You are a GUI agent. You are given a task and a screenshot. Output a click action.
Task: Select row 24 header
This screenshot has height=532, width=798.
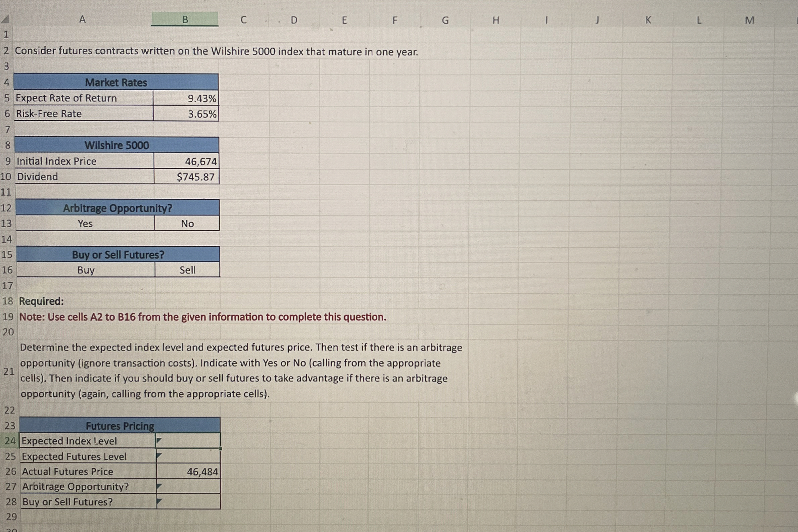(10, 441)
